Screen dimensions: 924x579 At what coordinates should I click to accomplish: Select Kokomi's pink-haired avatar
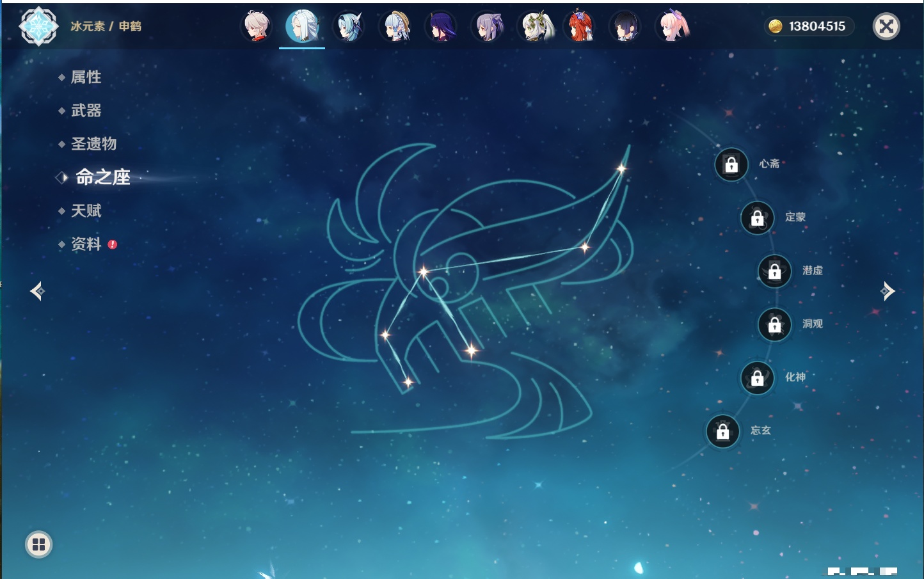point(672,27)
